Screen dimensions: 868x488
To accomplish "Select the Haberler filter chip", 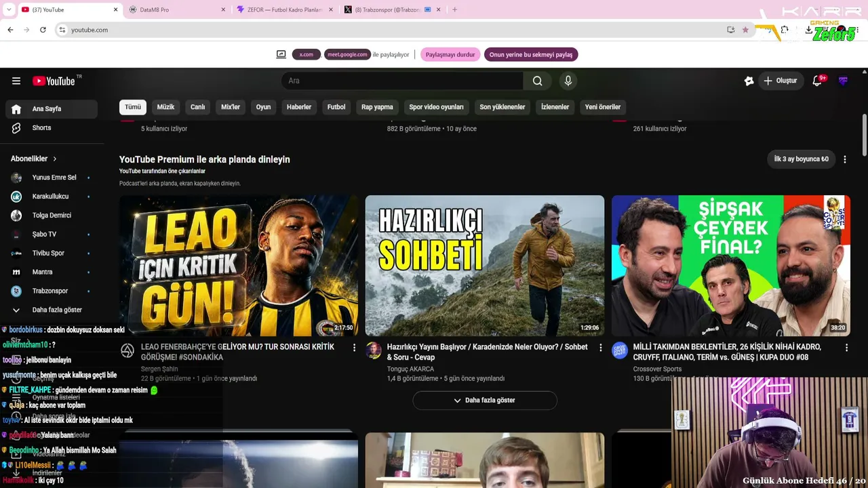I will click(299, 107).
